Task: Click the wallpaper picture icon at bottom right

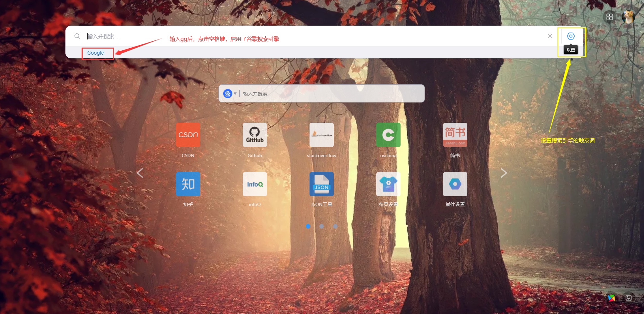Action: point(628,298)
